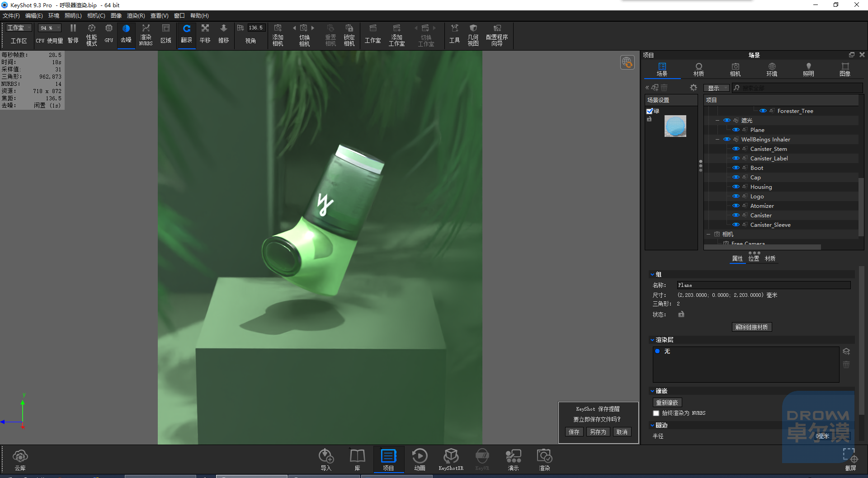
Task: Pause the real-time render
Action: pyautogui.click(x=73, y=34)
